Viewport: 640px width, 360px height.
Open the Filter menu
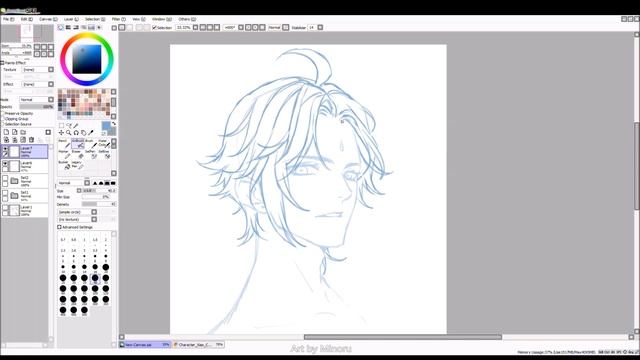point(118,19)
